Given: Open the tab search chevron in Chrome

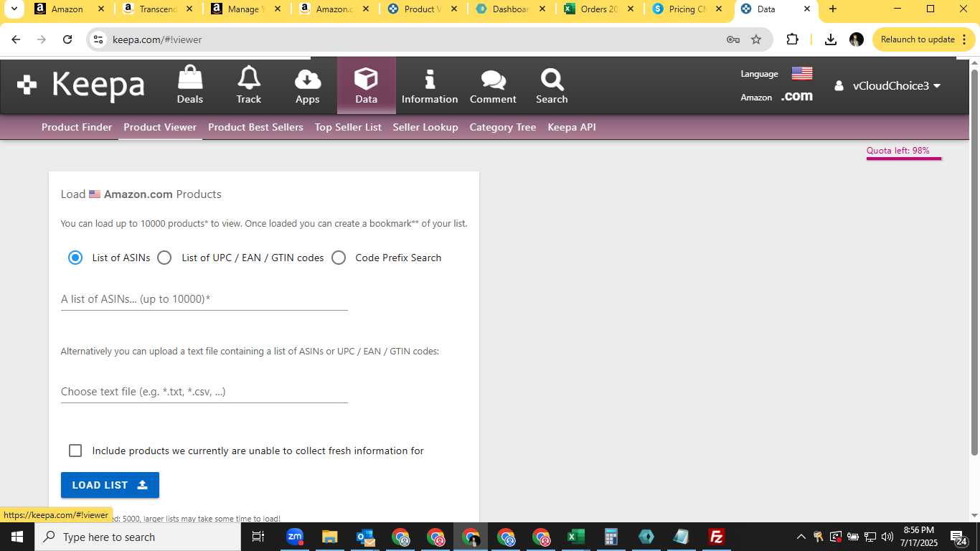Looking at the screenshot, I should [x=13, y=9].
